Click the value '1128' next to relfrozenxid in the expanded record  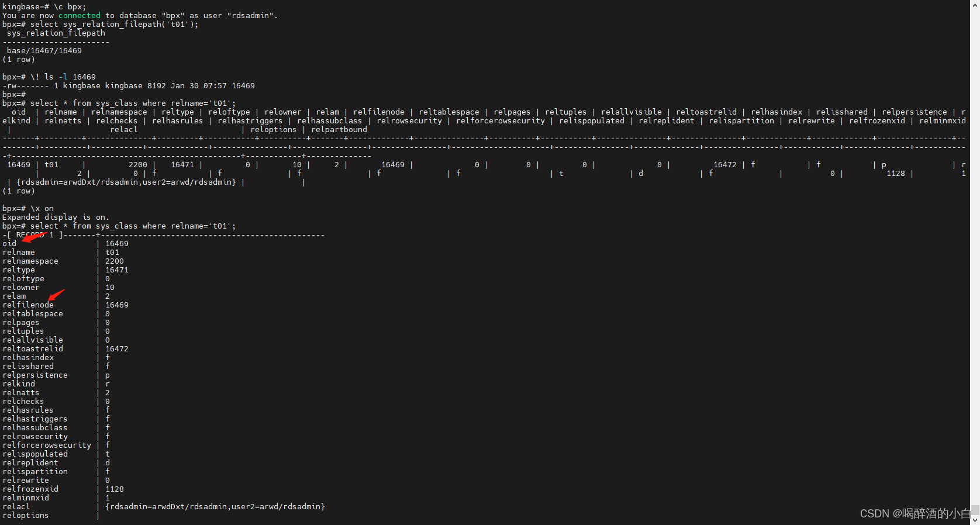115,489
